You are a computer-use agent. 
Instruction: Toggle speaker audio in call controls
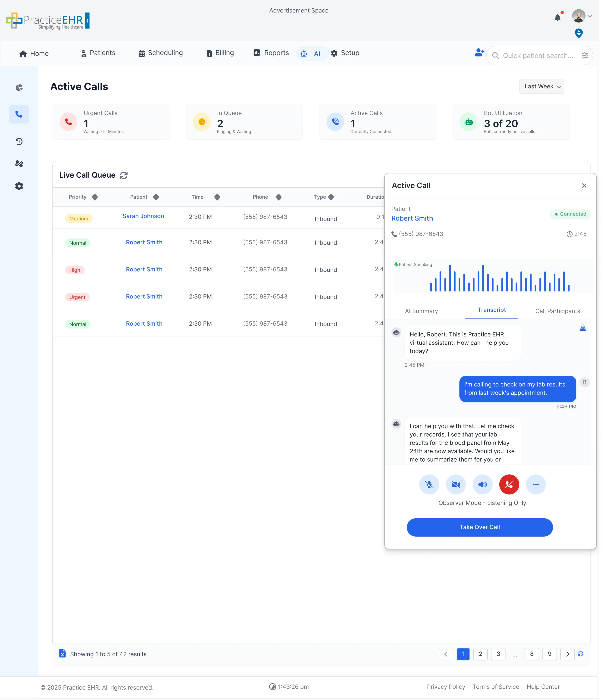coord(482,484)
